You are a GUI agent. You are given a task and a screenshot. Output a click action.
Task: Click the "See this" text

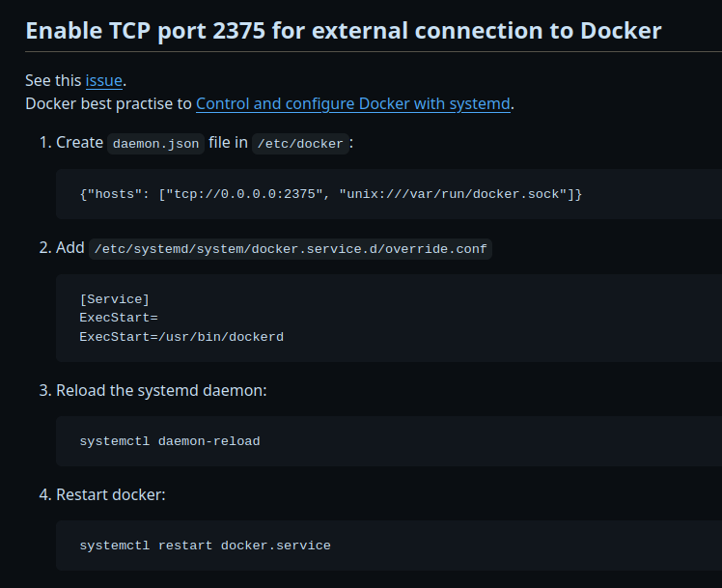click(x=53, y=80)
